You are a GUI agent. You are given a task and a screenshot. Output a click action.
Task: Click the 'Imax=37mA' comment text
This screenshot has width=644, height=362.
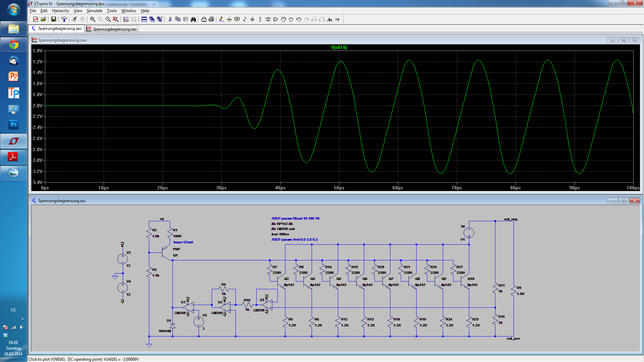pos(183,242)
